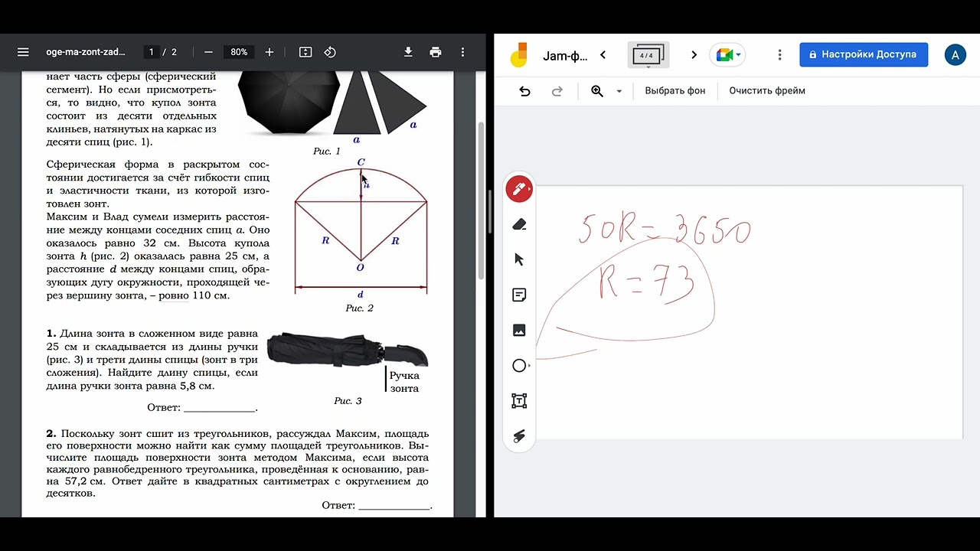Activate the Laser pointer tool
The width and height of the screenshot is (980, 551).
[519, 436]
